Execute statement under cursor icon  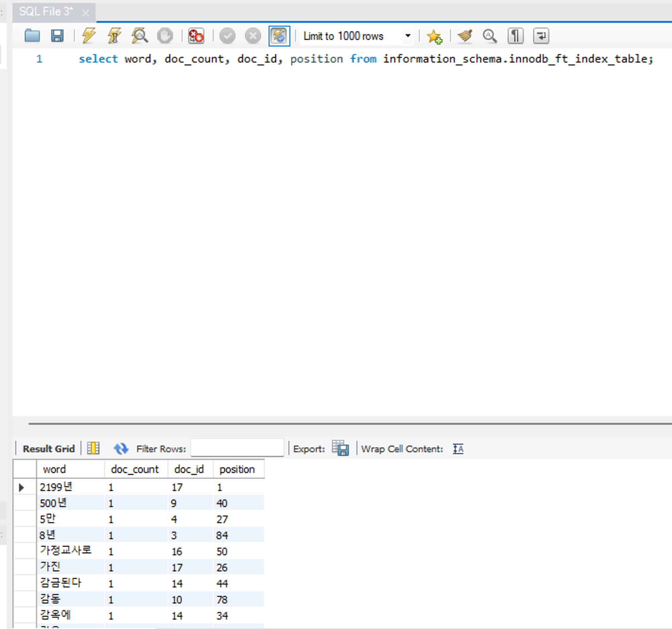point(114,36)
